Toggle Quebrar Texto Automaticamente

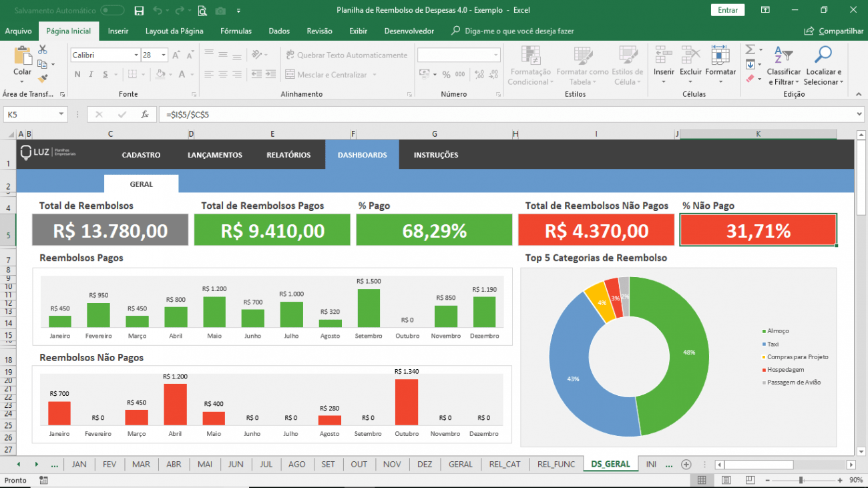(x=347, y=55)
